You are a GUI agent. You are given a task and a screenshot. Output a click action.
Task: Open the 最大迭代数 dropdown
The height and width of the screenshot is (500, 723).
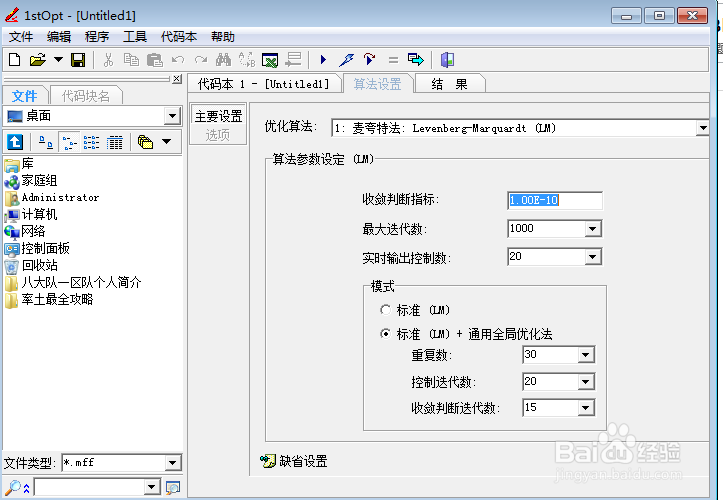[x=593, y=228]
